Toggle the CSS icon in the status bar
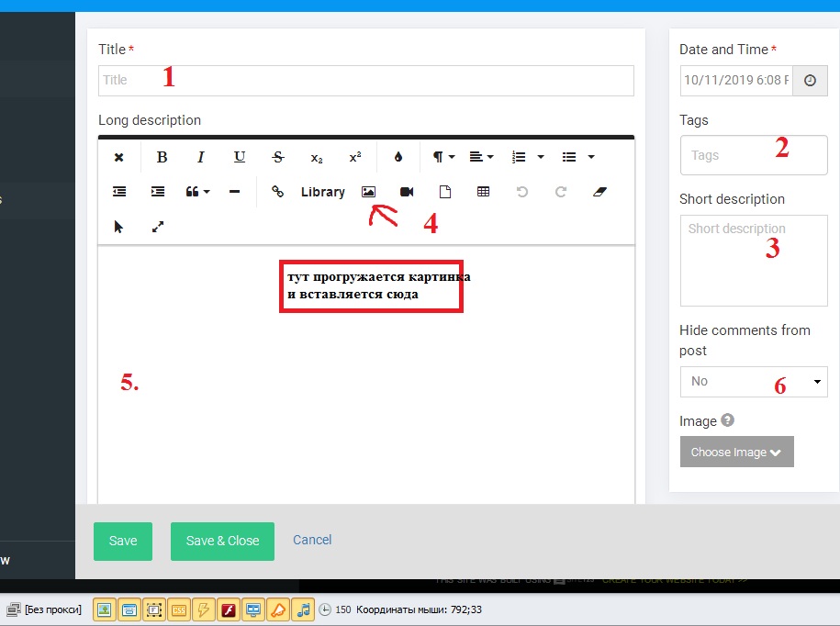The width and height of the screenshot is (840, 626). coord(178,609)
